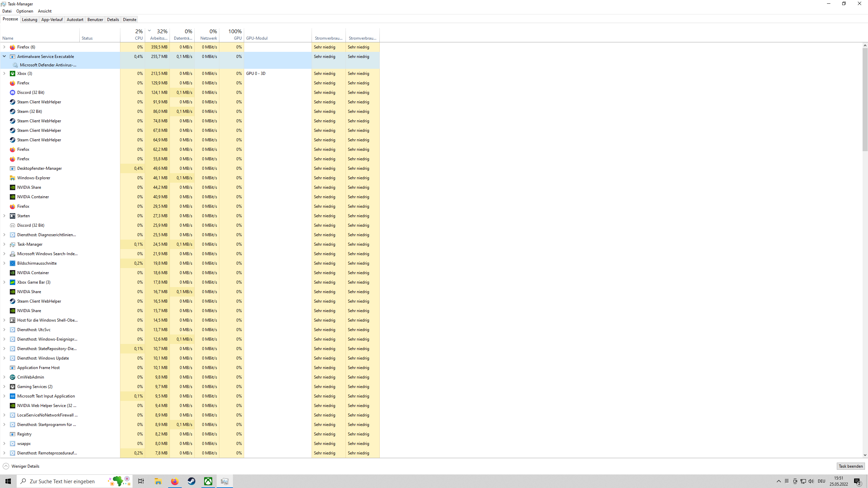The height and width of the screenshot is (488, 868).
Task: Click the Task-Manager process icon
Action: pos(13,244)
